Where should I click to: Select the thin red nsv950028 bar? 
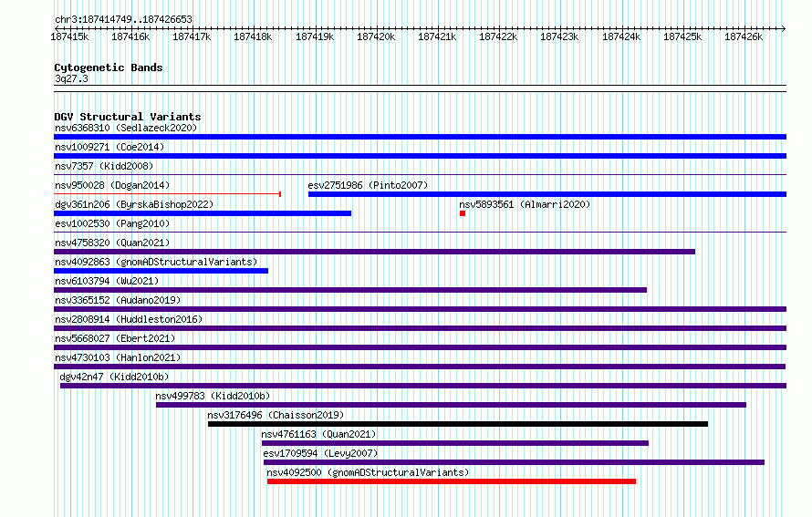pyautogui.click(x=167, y=194)
